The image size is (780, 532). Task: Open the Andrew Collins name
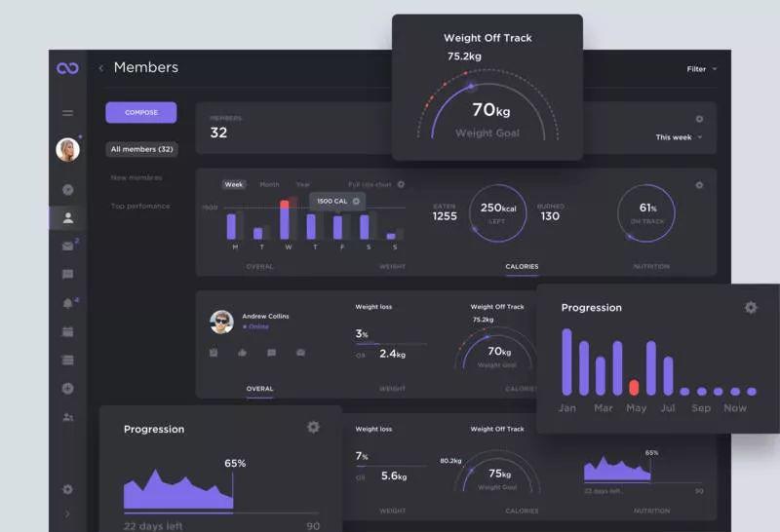tap(265, 317)
